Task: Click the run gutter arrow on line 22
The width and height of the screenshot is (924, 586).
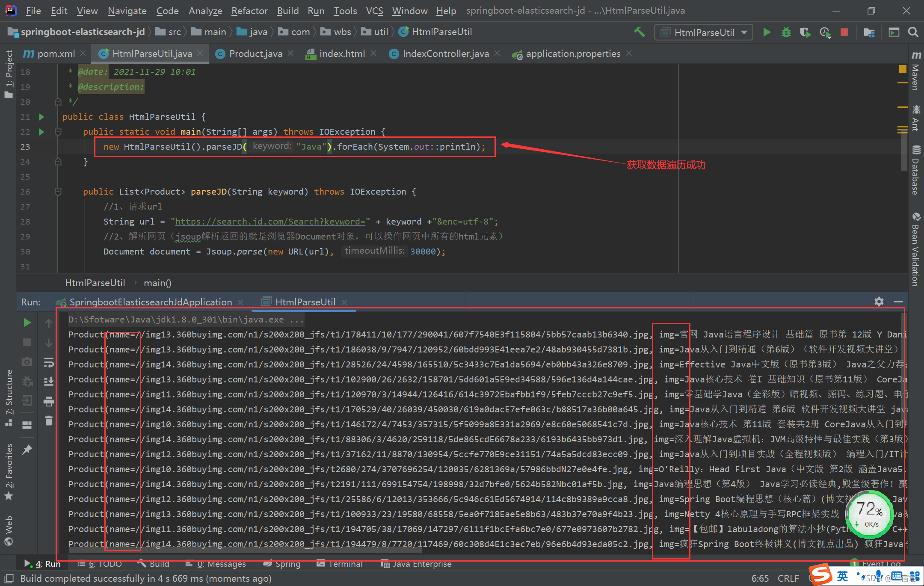Action: 41,132
